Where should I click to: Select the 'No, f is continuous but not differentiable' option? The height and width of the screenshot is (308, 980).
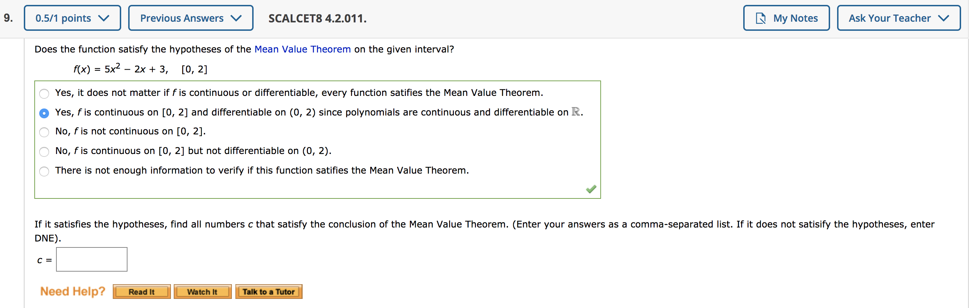coord(44,152)
